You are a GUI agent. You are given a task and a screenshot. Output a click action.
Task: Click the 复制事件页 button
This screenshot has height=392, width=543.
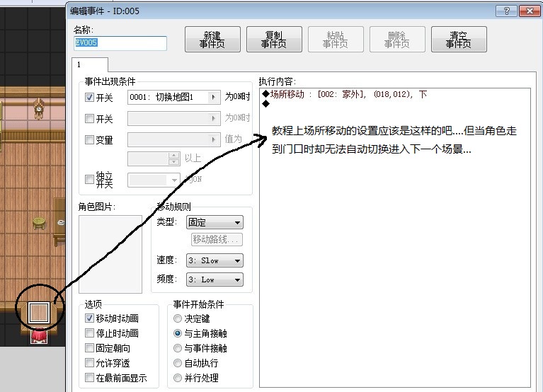(274, 40)
